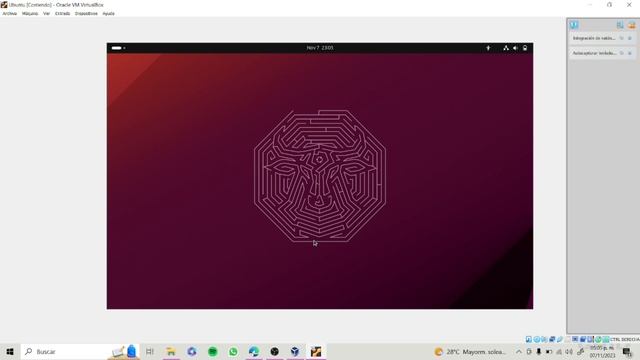Open the Entrada menu
Image resolution: width=640 pixels, height=360 pixels.
point(62,13)
